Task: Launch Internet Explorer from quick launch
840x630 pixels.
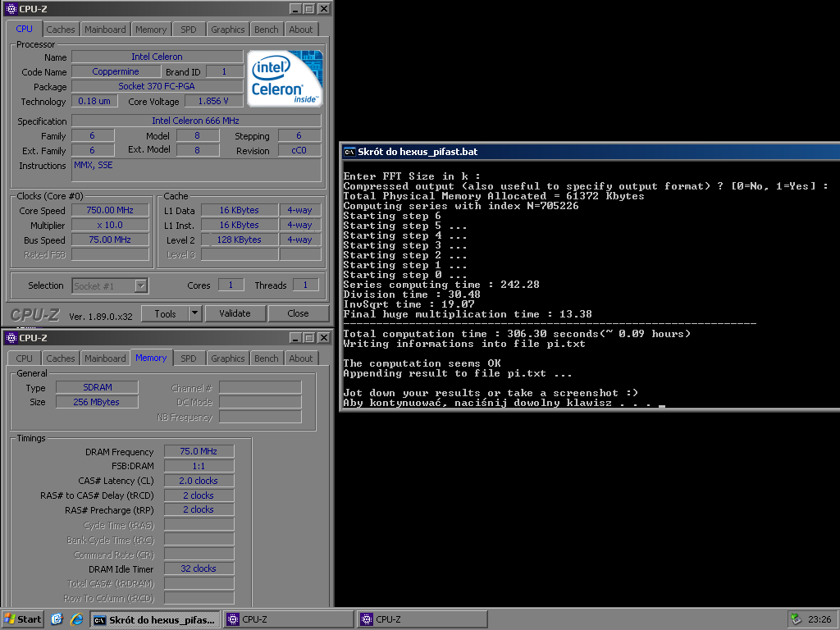Action: (76, 619)
